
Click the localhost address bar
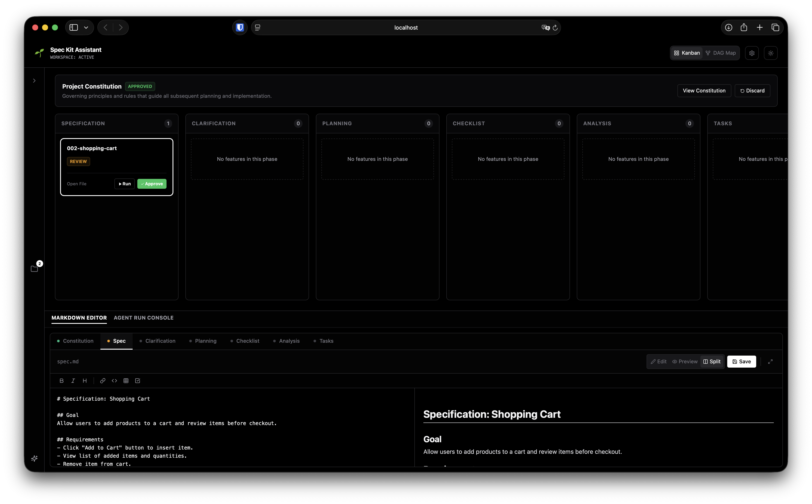406,27
